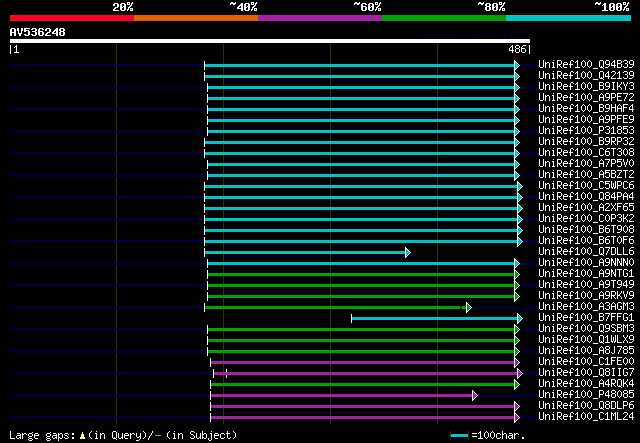The image size is (640, 443).
Task: Select the UniRef100_C0P3K2 entry
Action: pyautogui.click(x=586, y=218)
